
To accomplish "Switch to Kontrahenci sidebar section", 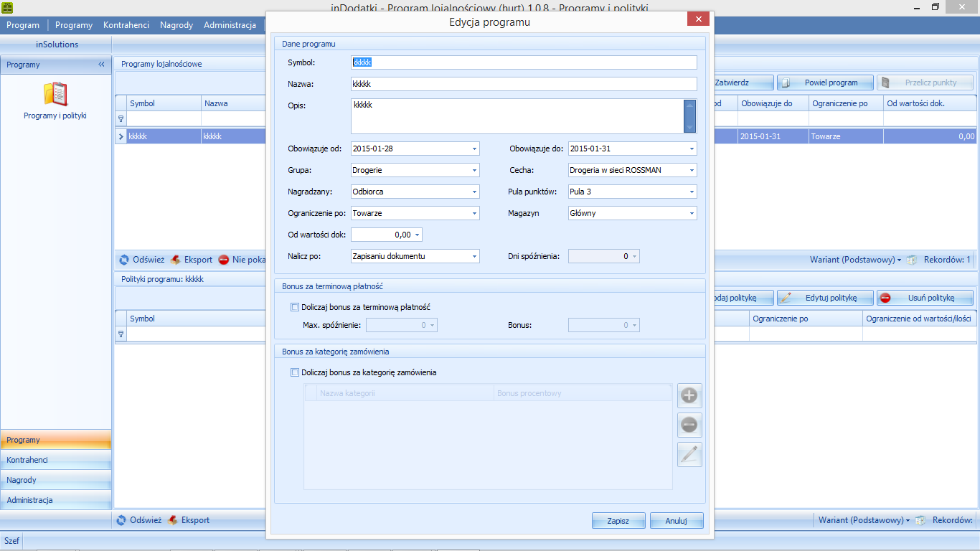I will click(x=56, y=460).
